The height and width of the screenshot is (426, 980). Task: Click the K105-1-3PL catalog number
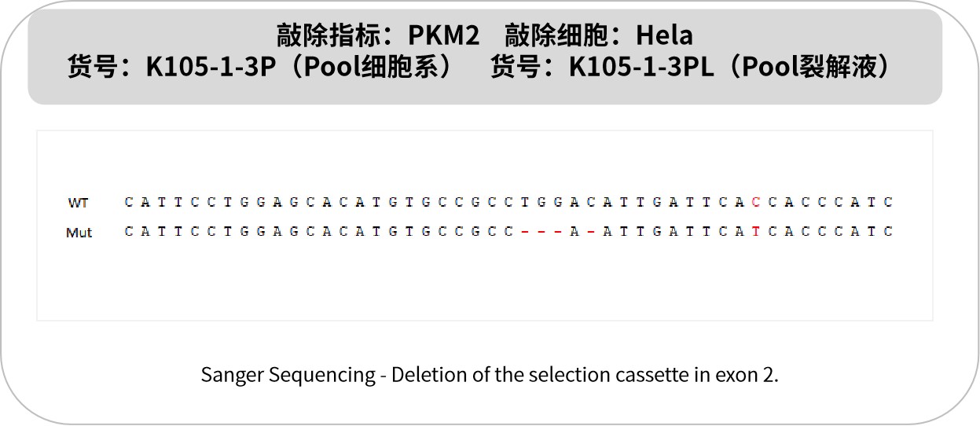point(641,68)
